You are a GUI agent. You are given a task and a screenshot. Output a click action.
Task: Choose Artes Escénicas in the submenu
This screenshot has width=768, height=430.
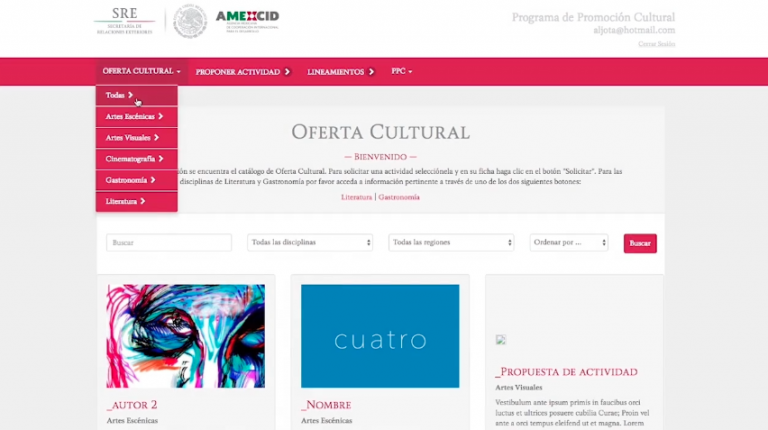134,117
